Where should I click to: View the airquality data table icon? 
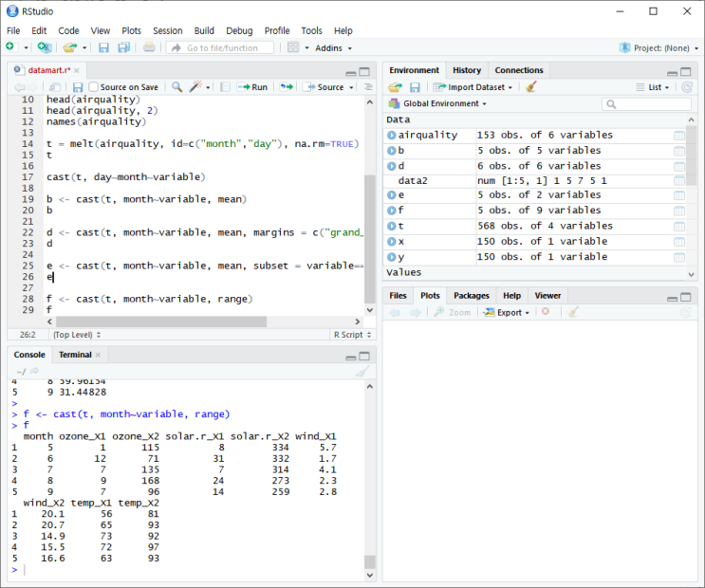click(x=678, y=136)
